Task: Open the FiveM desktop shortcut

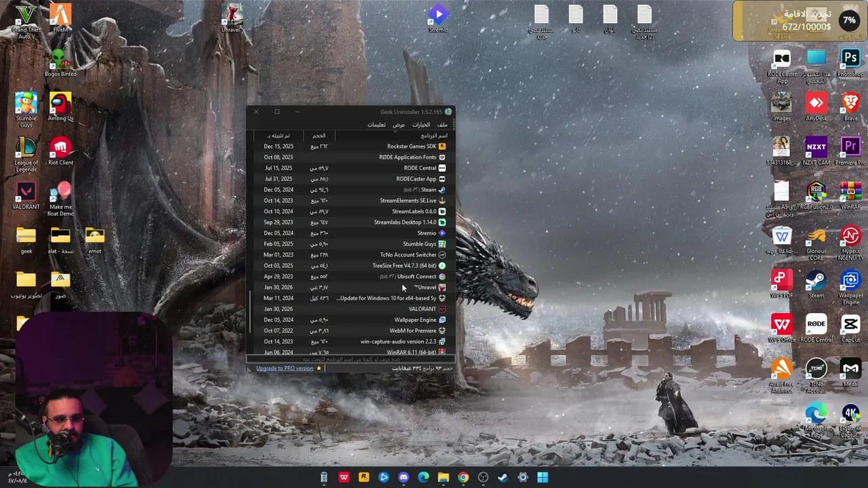Action: [60, 18]
